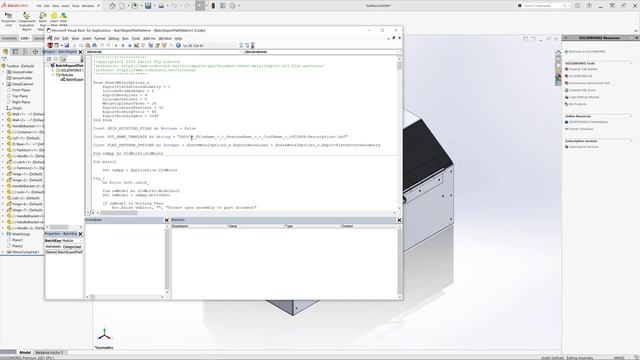Click the VBA Reset stop icon

(129, 45)
